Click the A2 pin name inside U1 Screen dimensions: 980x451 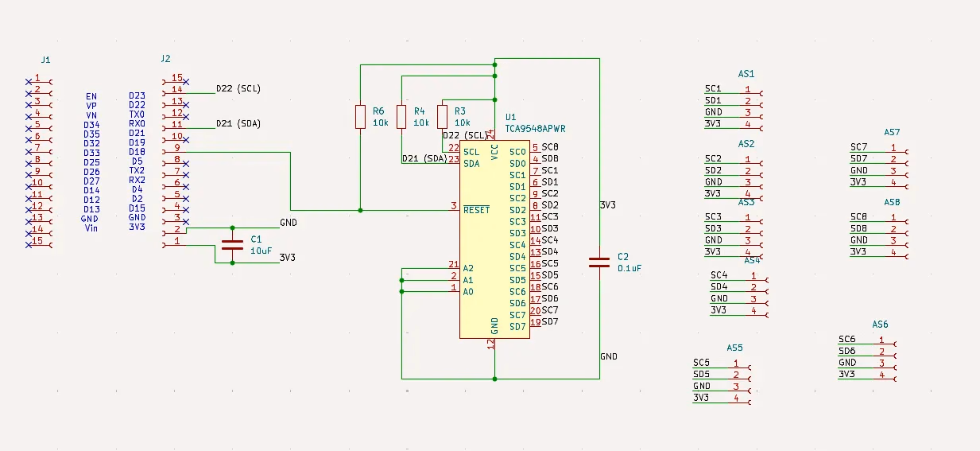click(x=469, y=269)
